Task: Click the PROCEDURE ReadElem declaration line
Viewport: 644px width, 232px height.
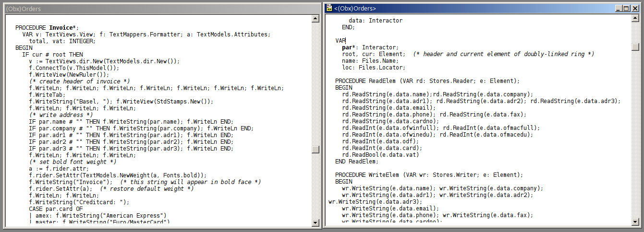Action: pos(427,81)
